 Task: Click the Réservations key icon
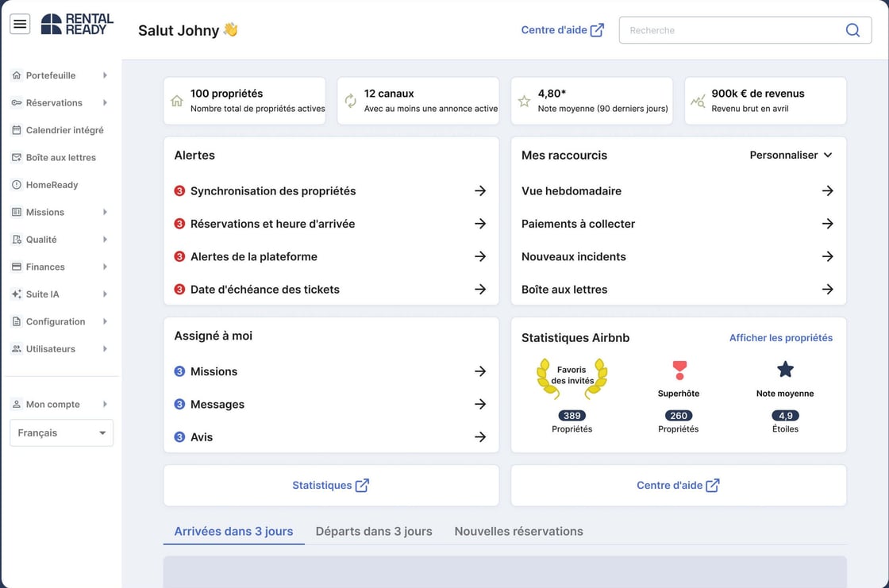point(17,102)
